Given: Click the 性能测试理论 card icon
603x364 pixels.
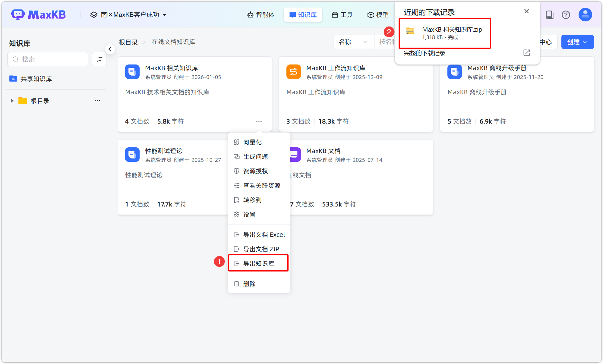Looking at the screenshot, I should coord(132,155).
